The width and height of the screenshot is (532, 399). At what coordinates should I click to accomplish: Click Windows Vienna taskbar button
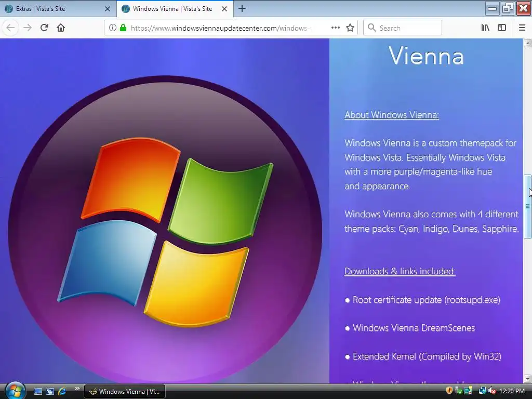125,392
